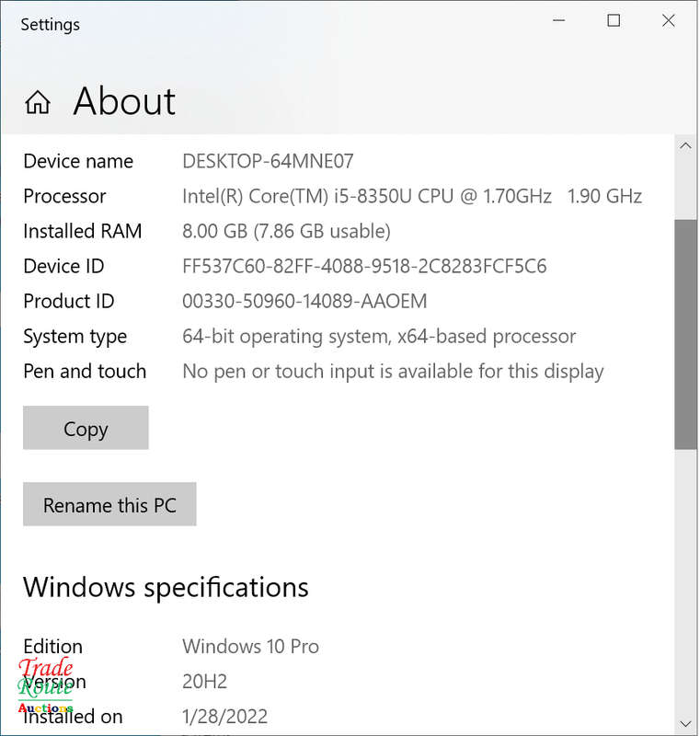This screenshot has height=736, width=700.
Task: Click the 64-bit operating system value
Action: click(379, 337)
